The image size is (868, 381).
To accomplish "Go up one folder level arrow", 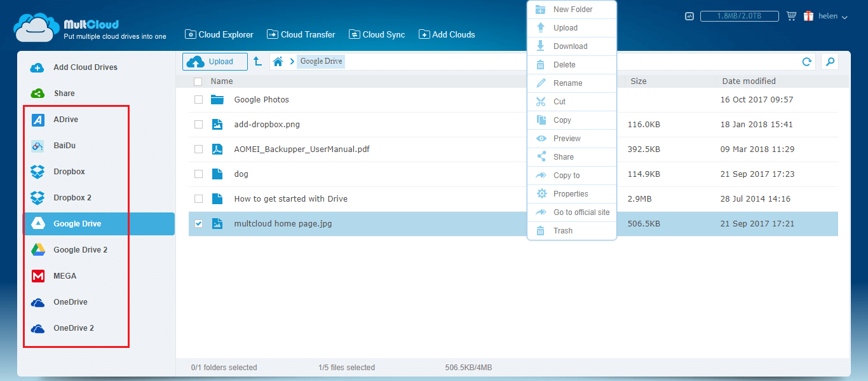I will pos(257,61).
